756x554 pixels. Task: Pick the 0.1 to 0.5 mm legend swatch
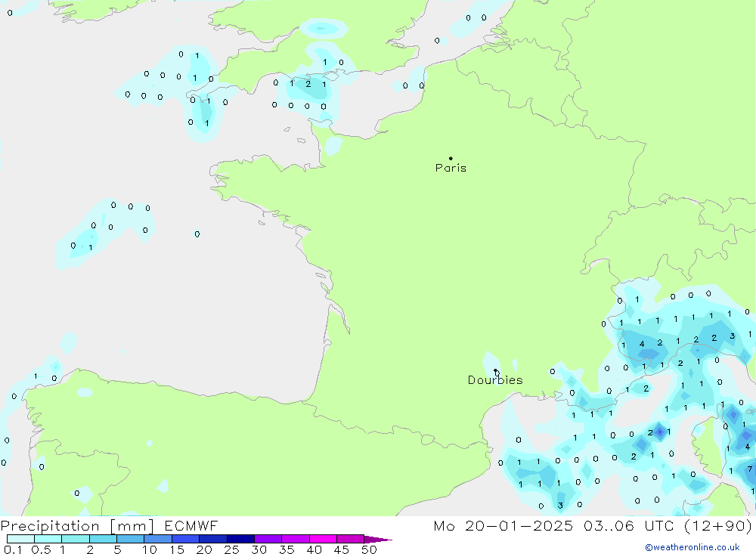(x=20, y=540)
